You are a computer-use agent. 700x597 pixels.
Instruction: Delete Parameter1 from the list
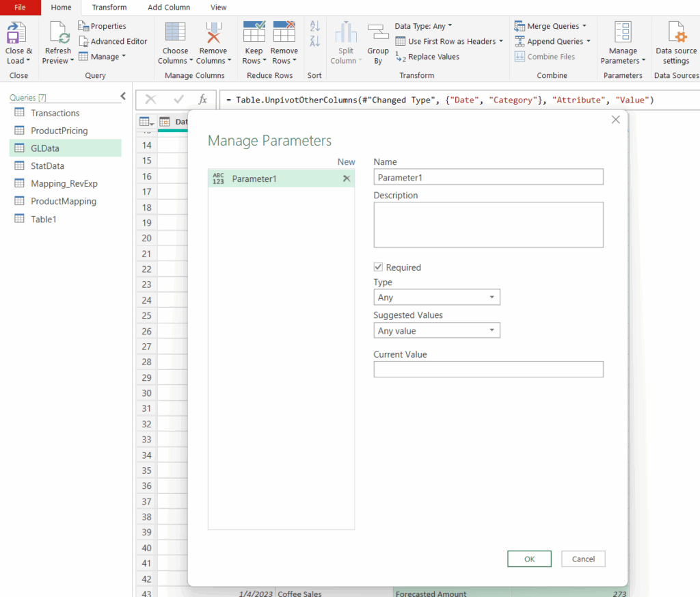point(347,178)
